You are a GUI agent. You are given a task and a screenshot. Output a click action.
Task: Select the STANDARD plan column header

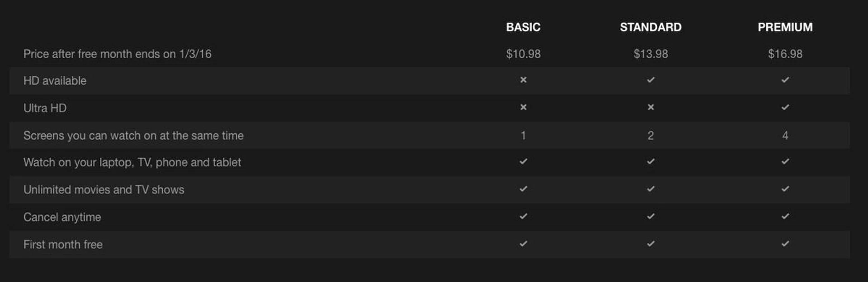point(651,27)
